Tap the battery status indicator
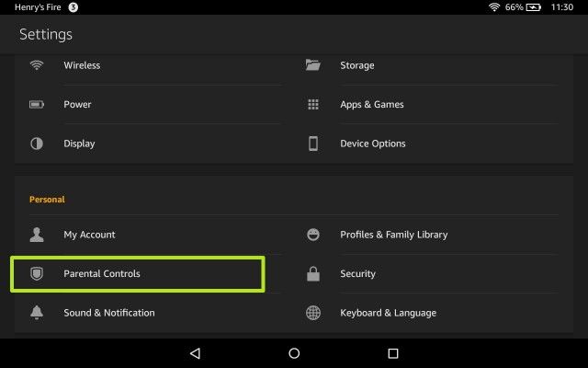588x368 pixels. click(533, 7)
